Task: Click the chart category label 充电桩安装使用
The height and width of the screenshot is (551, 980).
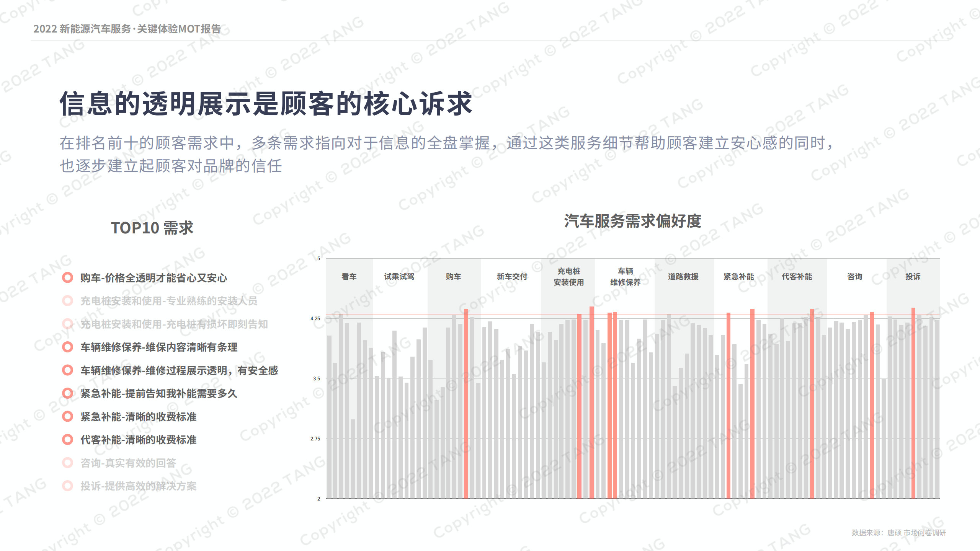Action: click(569, 277)
